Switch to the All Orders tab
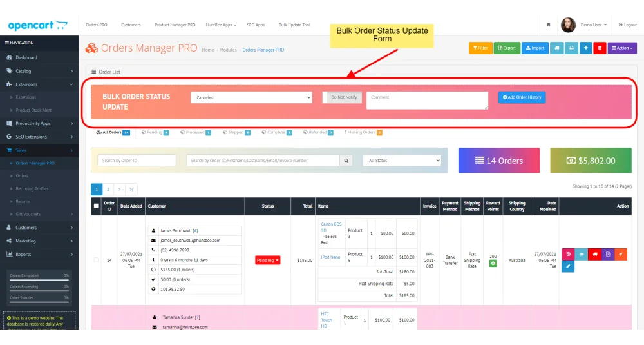The height and width of the screenshot is (345, 644). pos(113,132)
